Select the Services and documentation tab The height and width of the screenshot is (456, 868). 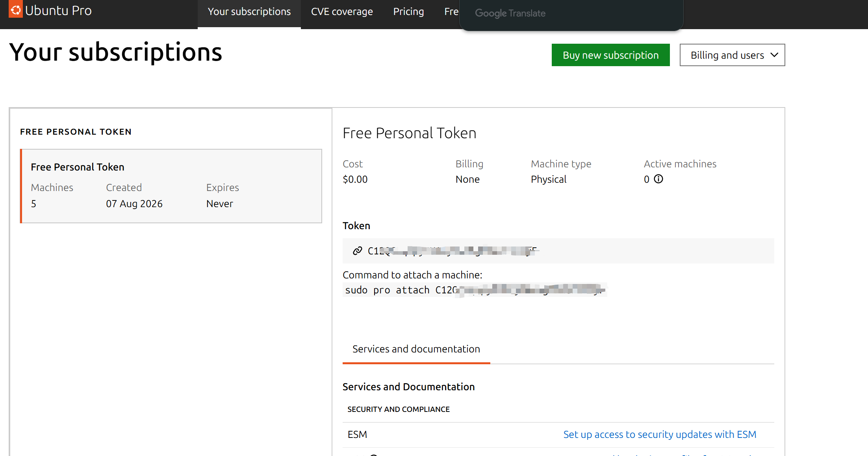(x=416, y=349)
